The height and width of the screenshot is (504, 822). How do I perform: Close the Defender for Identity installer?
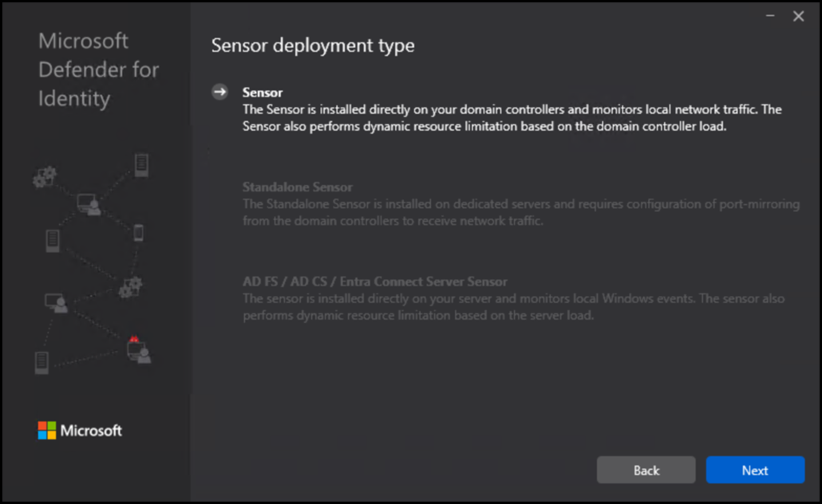pos(798,16)
